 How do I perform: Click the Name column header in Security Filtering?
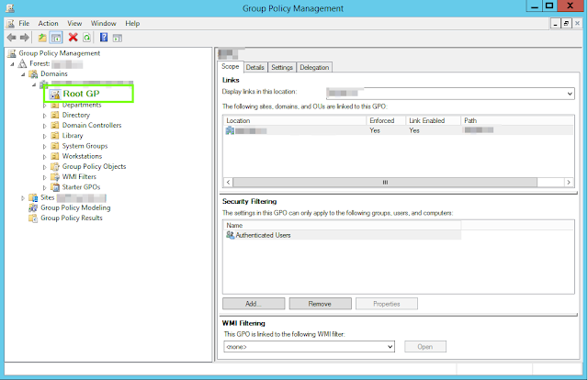pos(342,225)
